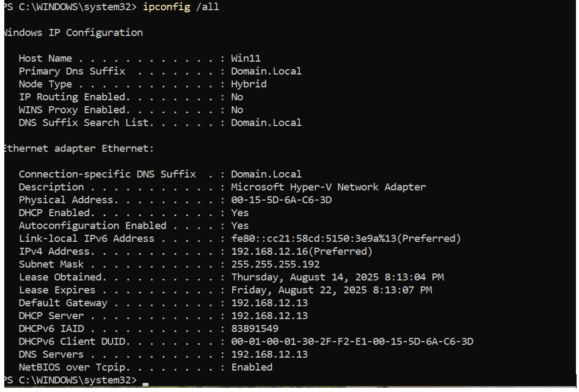Click the Lease Expires date value
This screenshot has width=579, height=392.
[x=331, y=290]
